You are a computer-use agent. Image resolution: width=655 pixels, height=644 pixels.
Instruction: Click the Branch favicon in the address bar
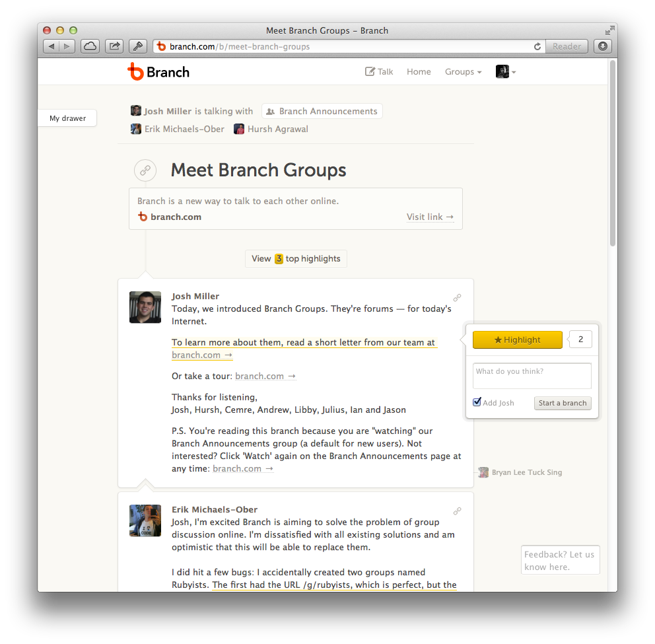(161, 46)
